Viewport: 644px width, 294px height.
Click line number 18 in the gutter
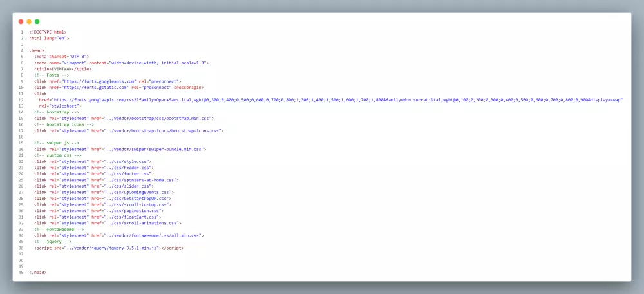(x=21, y=137)
